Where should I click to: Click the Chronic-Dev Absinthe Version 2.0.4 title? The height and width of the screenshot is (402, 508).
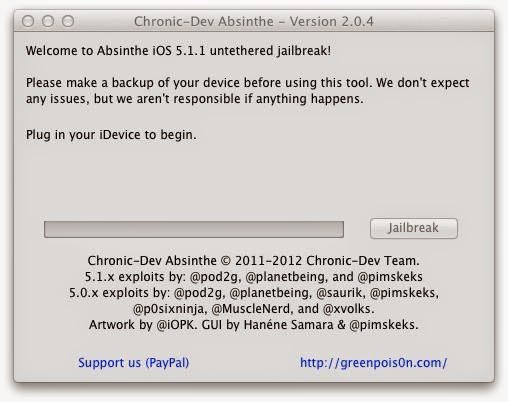point(254,22)
